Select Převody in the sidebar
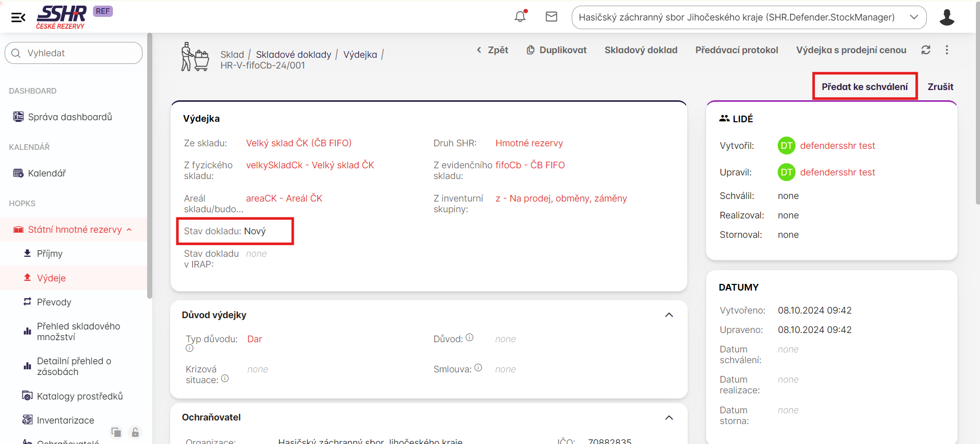This screenshot has height=444, width=980. [54, 302]
